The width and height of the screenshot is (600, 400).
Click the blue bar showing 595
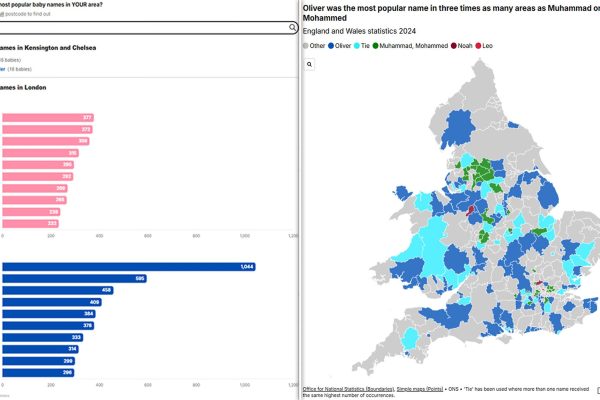click(x=75, y=278)
